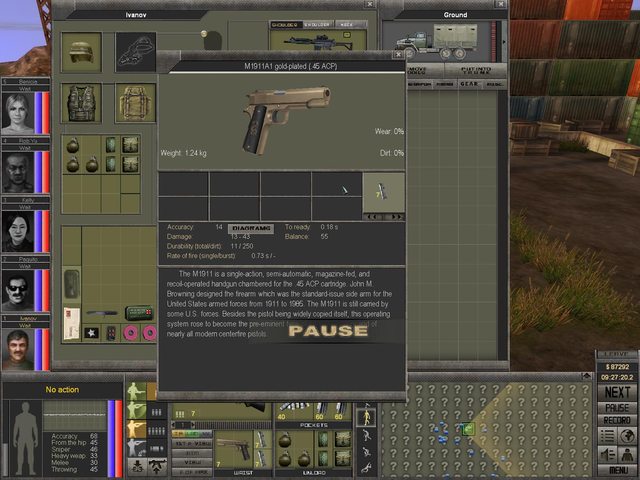Click the pick up weapon icon button

[x=158, y=467]
